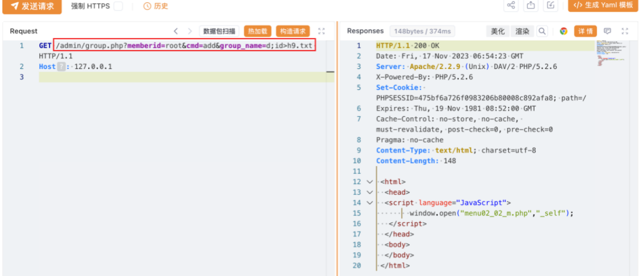644x276 pixels.
Task: Click the 148bytes / 374ms response tag
Action: tap(422, 31)
